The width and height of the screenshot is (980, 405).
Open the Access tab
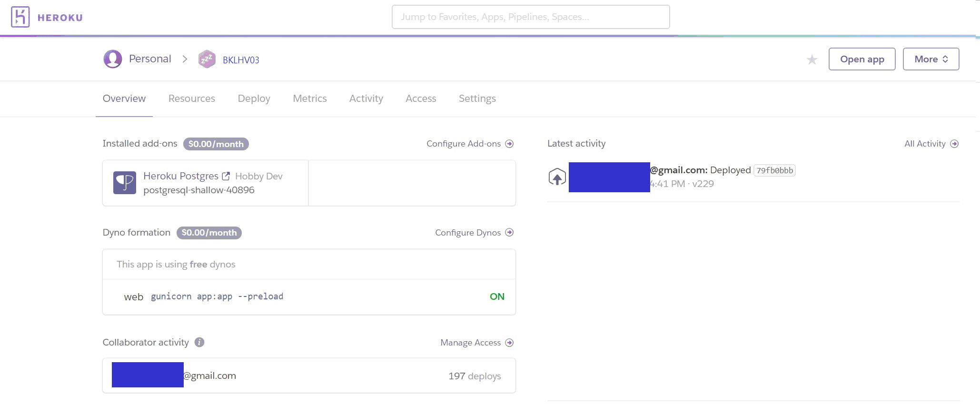421,99
